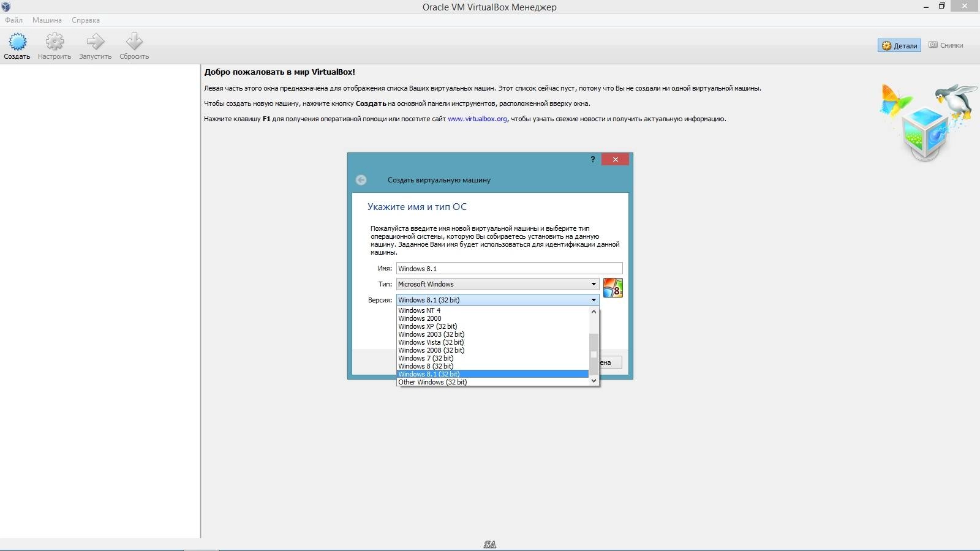Screen dimensions: 980x551
Task: Select Windows 8 (32 bit) option
Action: (x=492, y=366)
